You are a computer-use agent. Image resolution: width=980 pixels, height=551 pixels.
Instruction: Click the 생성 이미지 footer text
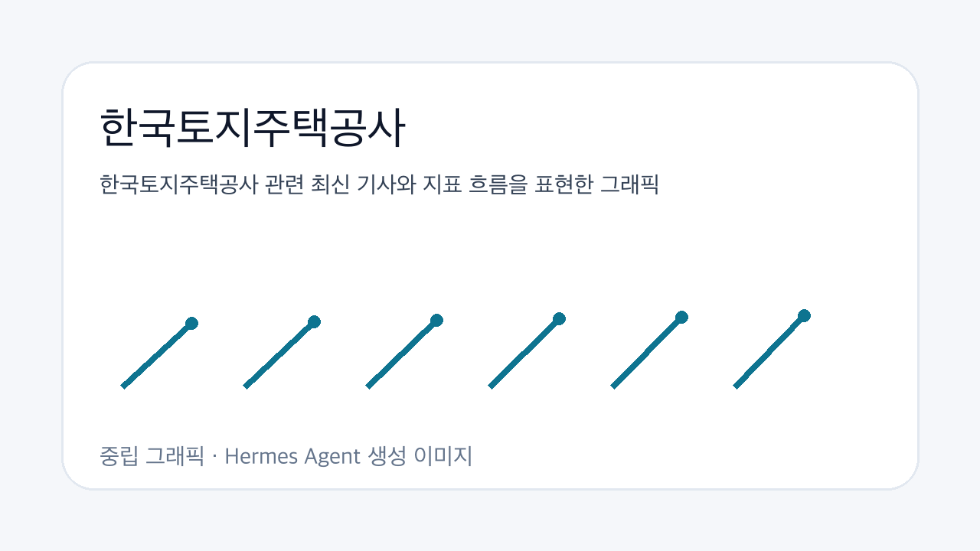pyautogui.click(x=420, y=457)
